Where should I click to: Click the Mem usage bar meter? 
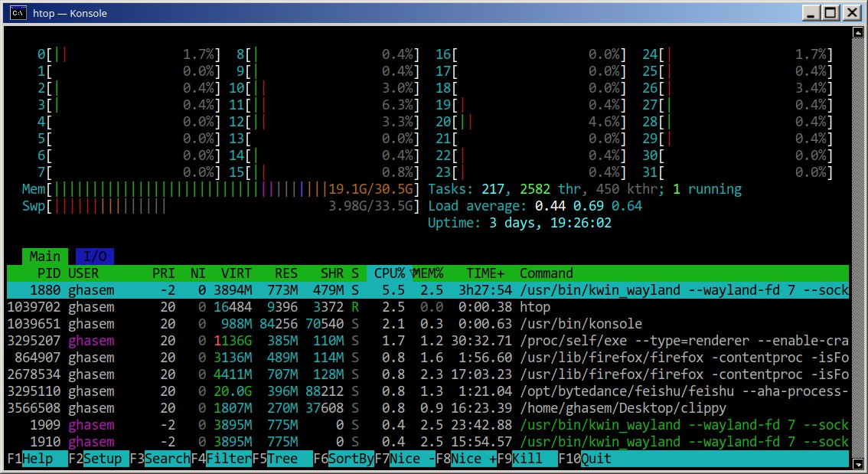pos(221,189)
